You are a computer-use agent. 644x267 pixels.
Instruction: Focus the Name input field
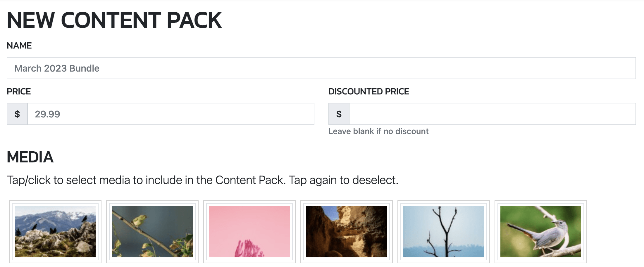point(321,68)
